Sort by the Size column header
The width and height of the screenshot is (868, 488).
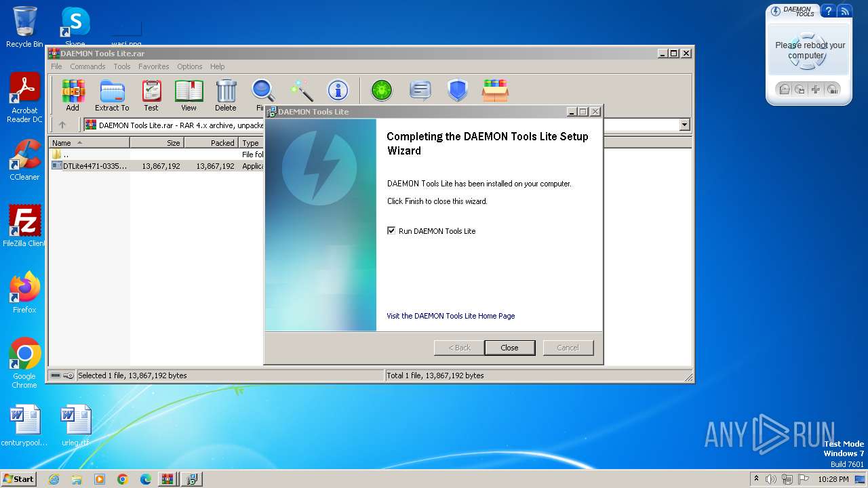tap(157, 143)
